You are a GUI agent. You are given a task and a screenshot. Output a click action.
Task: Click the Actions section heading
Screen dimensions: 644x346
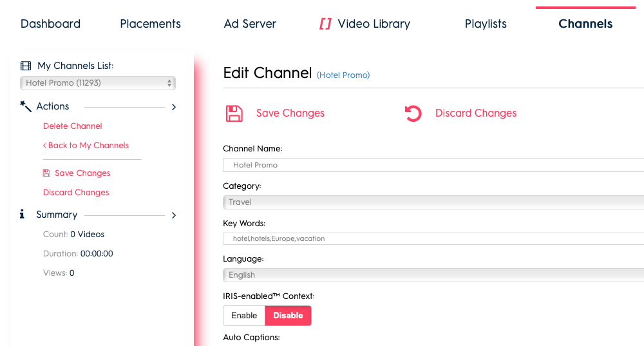pos(53,106)
